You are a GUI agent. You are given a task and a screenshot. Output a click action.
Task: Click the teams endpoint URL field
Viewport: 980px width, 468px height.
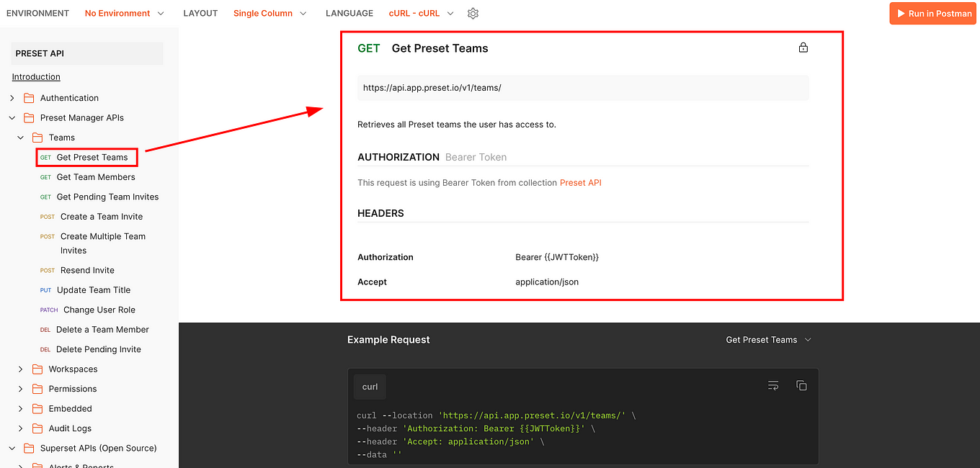[x=582, y=88]
